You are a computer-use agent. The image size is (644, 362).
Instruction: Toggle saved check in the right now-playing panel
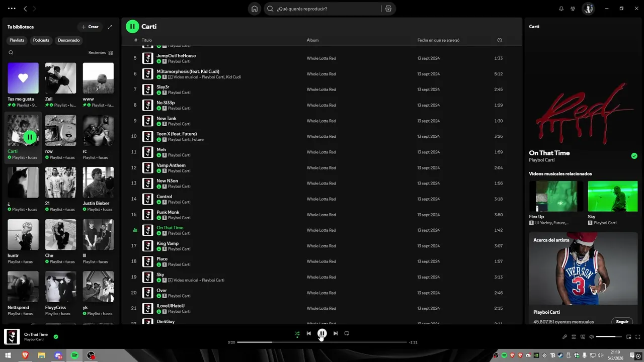point(634,156)
